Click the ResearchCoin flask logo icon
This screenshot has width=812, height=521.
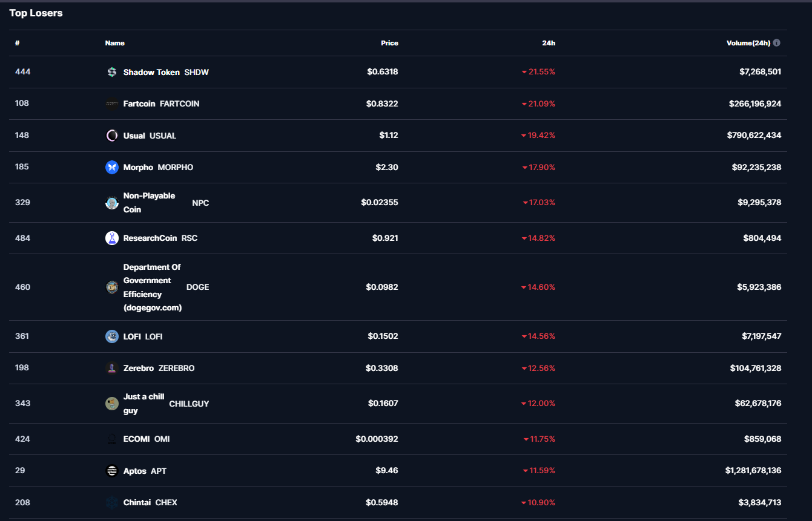[111, 238]
